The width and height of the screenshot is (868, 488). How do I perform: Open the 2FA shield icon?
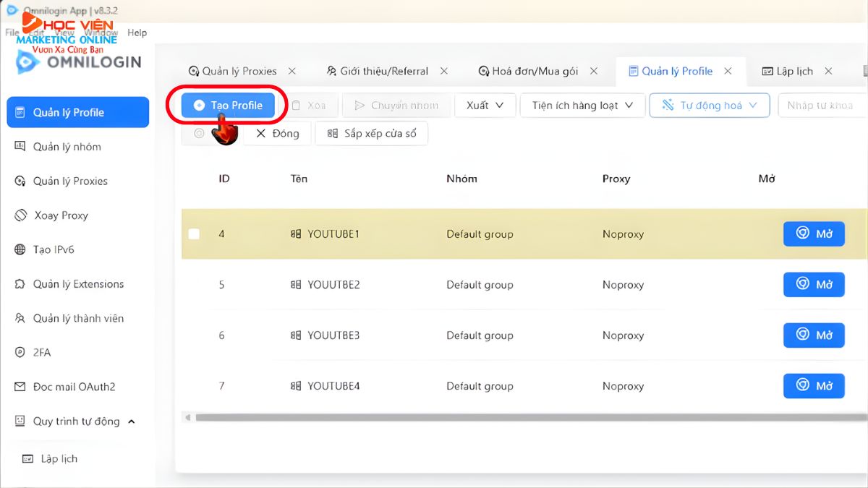click(20, 353)
